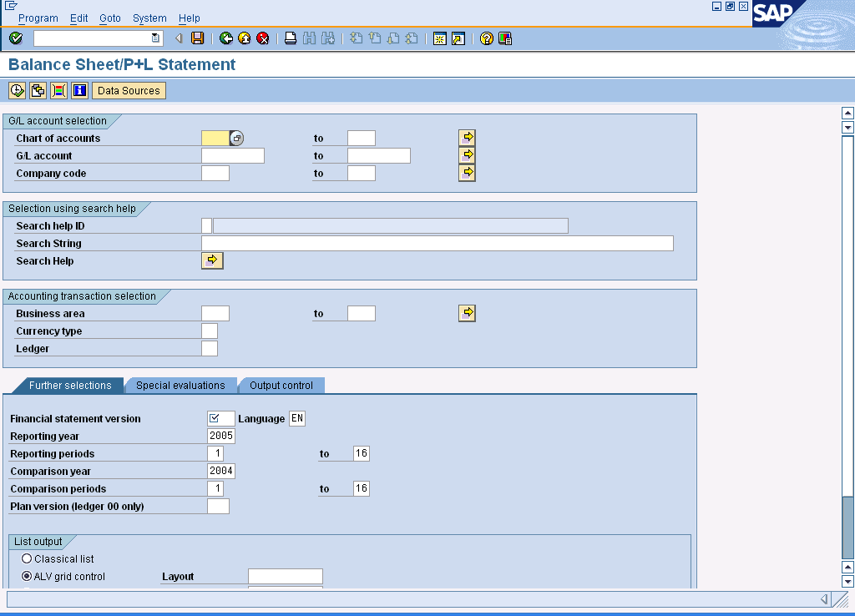Select the ALV grid control radio button
The width and height of the screenshot is (855, 616).
pyautogui.click(x=27, y=576)
